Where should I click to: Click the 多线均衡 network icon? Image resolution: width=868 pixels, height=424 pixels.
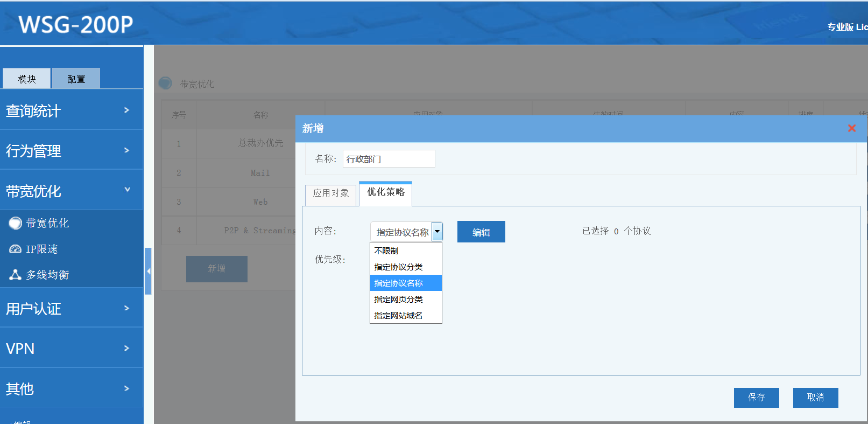point(15,275)
